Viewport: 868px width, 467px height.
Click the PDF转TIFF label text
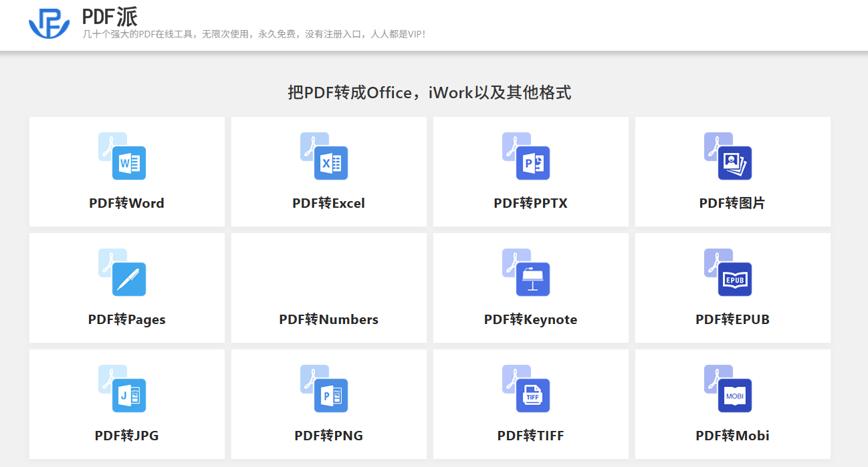(x=531, y=436)
